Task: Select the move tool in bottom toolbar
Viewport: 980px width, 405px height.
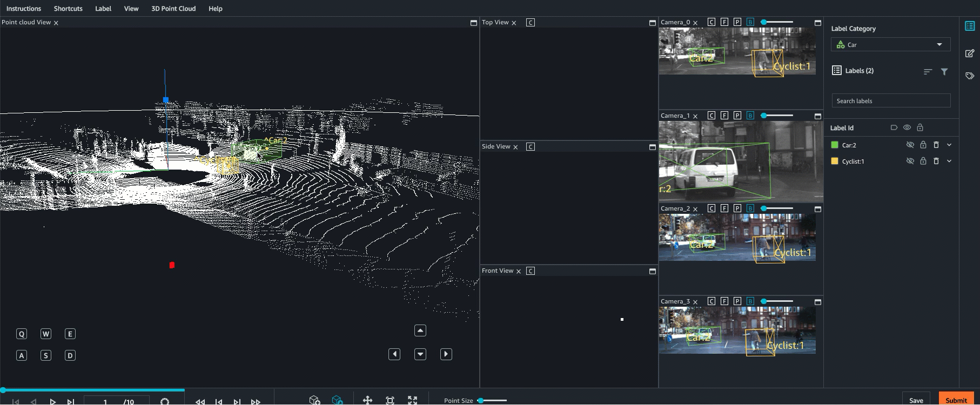Action: click(367, 400)
